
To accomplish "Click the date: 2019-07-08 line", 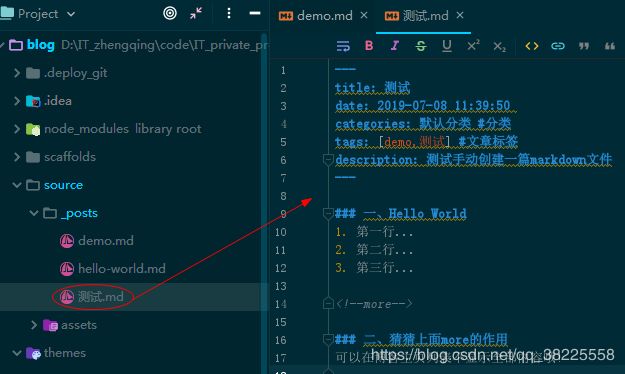I will tap(423, 106).
